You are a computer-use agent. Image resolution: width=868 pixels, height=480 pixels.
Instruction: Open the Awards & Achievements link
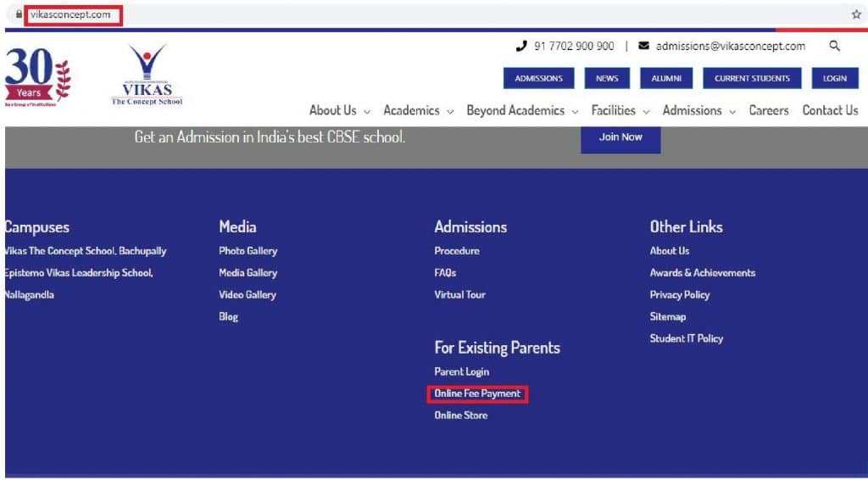coord(703,273)
